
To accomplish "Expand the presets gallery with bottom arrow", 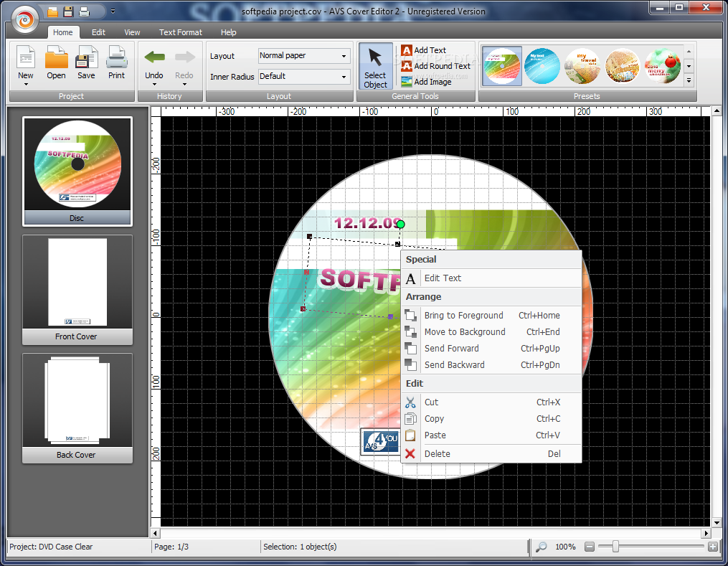I will click(689, 80).
